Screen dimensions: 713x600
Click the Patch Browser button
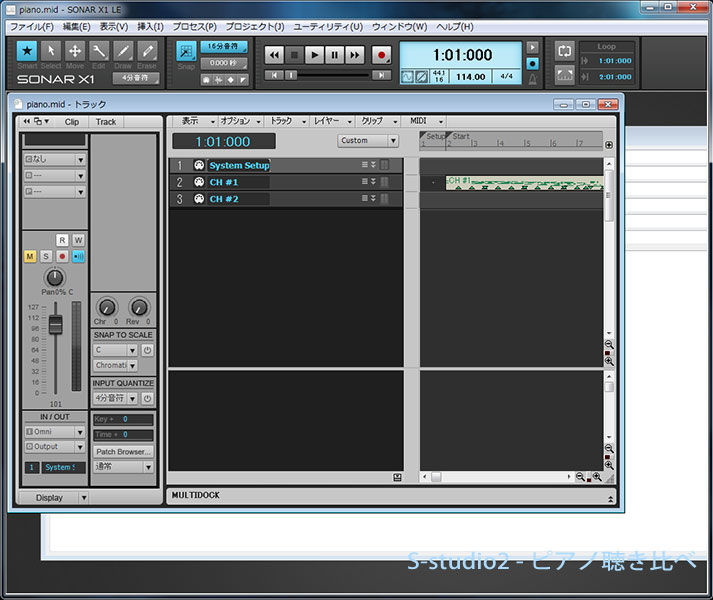[x=123, y=452]
